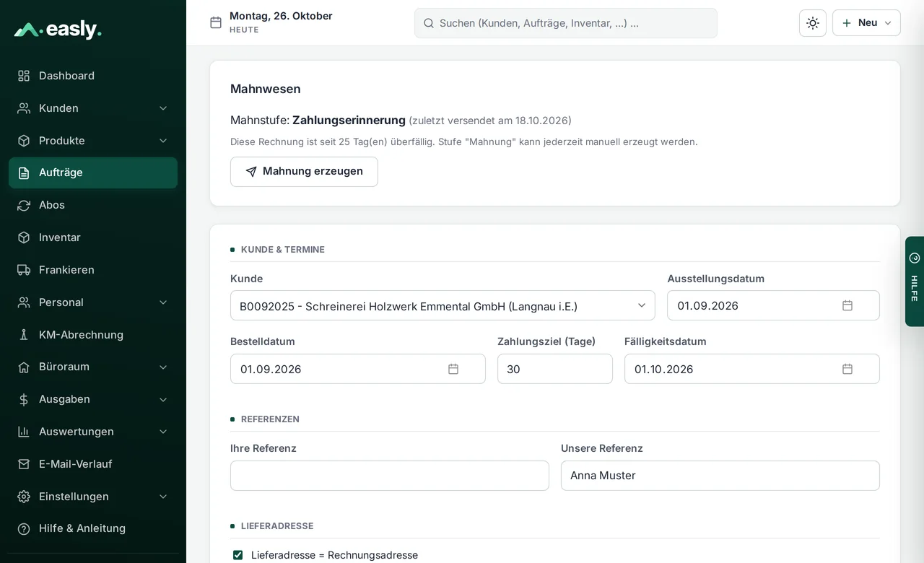Click the Hilfe & Anleitung question icon
This screenshot has width=924, height=563.
pyautogui.click(x=24, y=528)
